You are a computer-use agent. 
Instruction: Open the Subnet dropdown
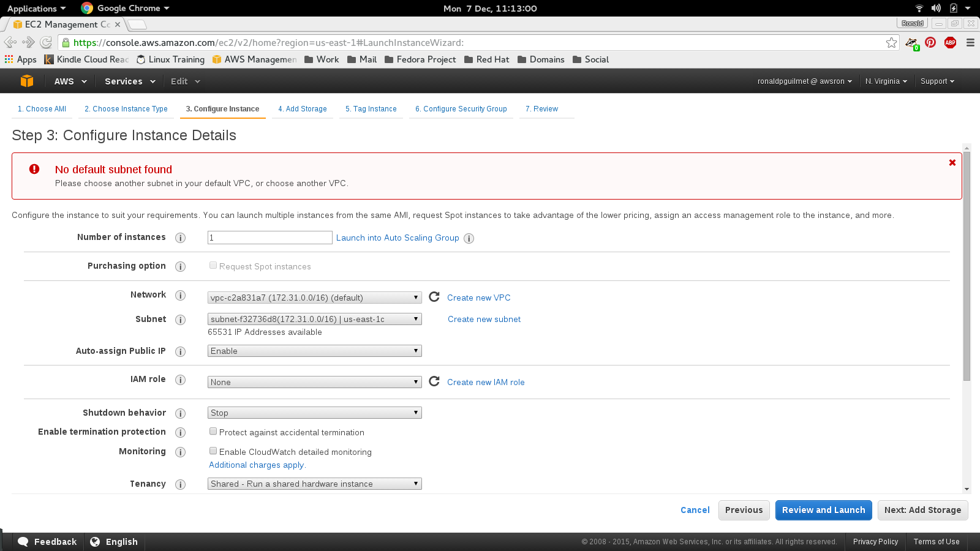[315, 319]
